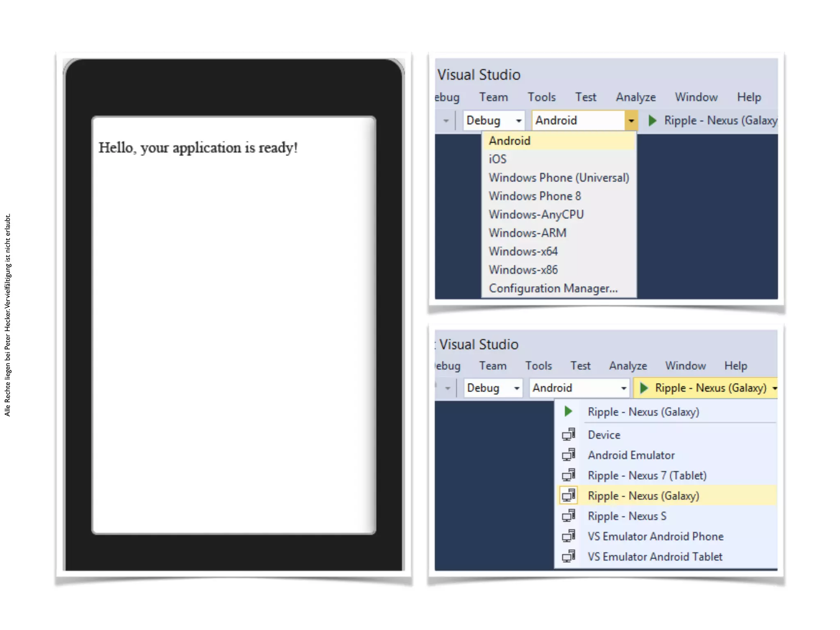Screen dimensions: 840x630
Task: Open the Tools menu in lower window
Action: tap(538, 365)
